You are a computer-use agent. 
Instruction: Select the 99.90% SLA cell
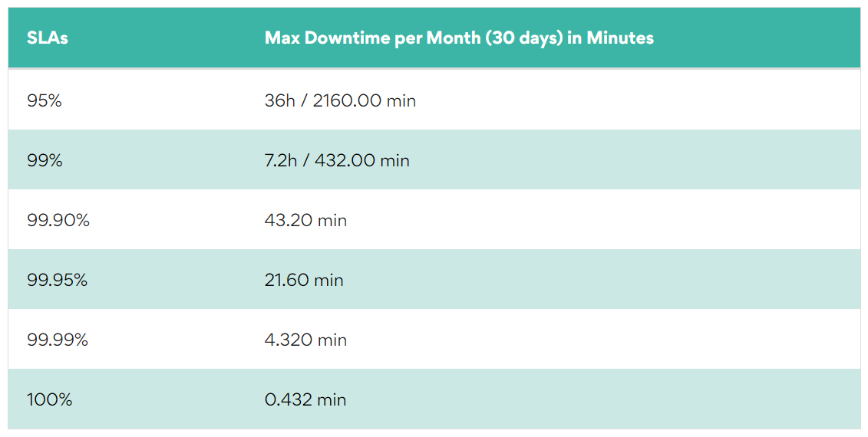[58, 220]
